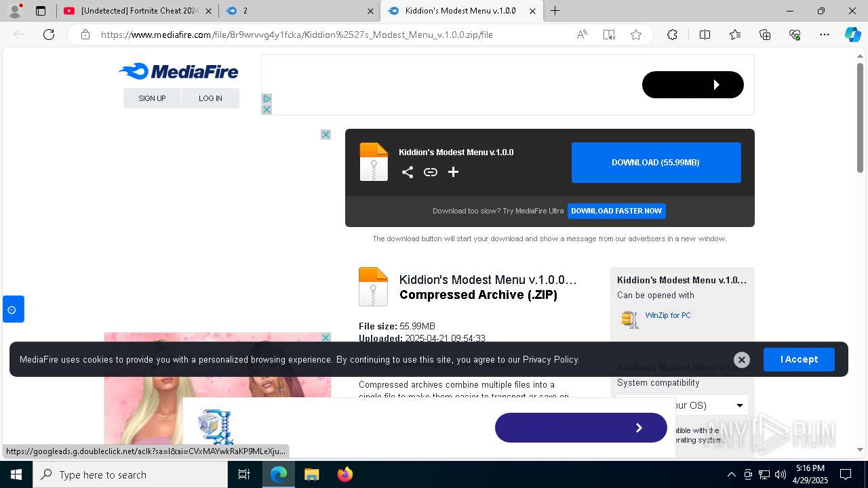Image resolution: width=868 pixels, height=488 pixels.
Task: Open File Explorer from taskbar
Action: click(311, 474)
